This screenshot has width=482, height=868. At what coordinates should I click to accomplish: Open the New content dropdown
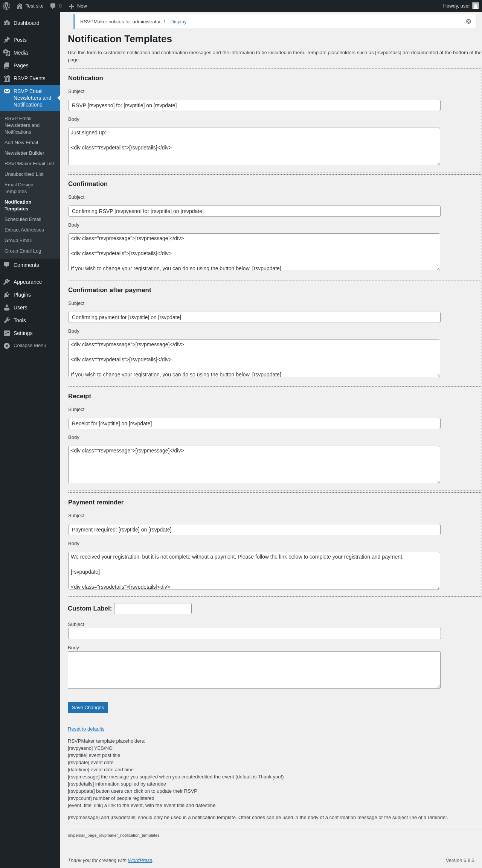pyautogui.click(x=78, y=6)
